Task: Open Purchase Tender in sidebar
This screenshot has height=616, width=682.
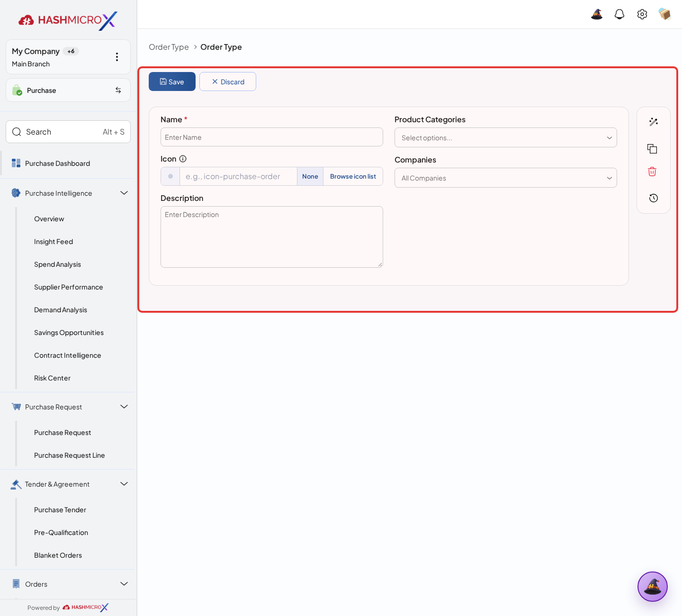Action: click(60, 510)
